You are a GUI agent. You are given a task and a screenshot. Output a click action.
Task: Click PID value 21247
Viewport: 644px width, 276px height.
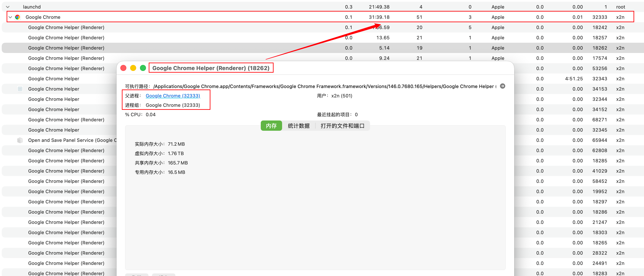[x=599, y=222]
